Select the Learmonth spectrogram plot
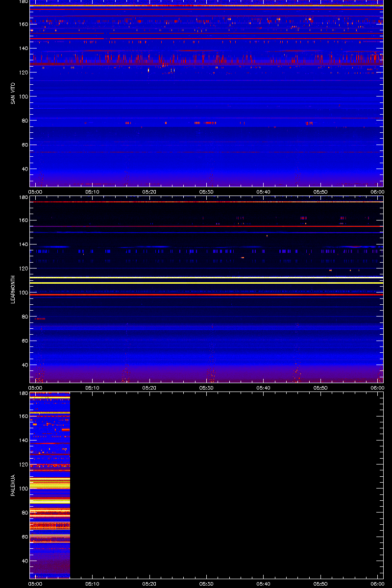This screenshot has height=588, width=392. (x=206, y=289)
